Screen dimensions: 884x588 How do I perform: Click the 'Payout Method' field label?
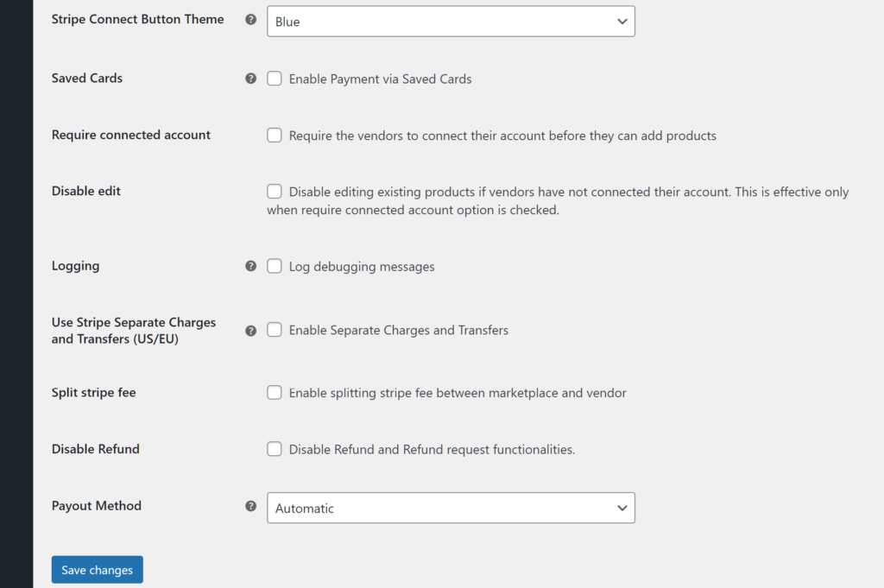pyautogui.click(x=96, y=506)
